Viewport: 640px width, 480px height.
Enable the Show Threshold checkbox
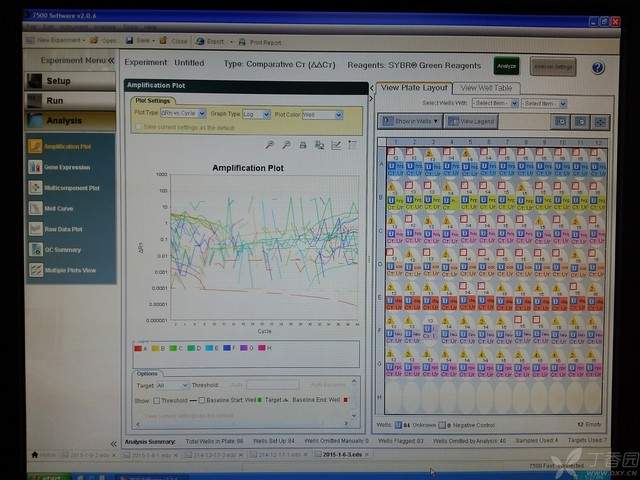click(156, 400)
